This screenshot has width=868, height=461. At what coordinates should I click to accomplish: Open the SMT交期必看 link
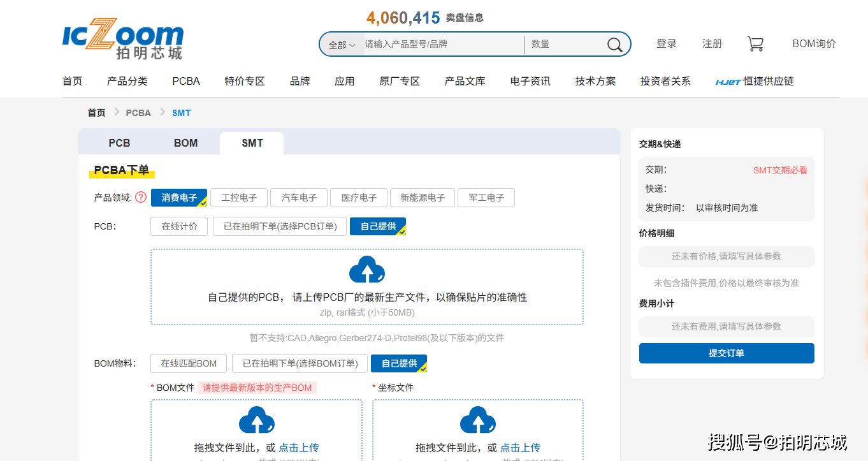(x=779, y=170)
